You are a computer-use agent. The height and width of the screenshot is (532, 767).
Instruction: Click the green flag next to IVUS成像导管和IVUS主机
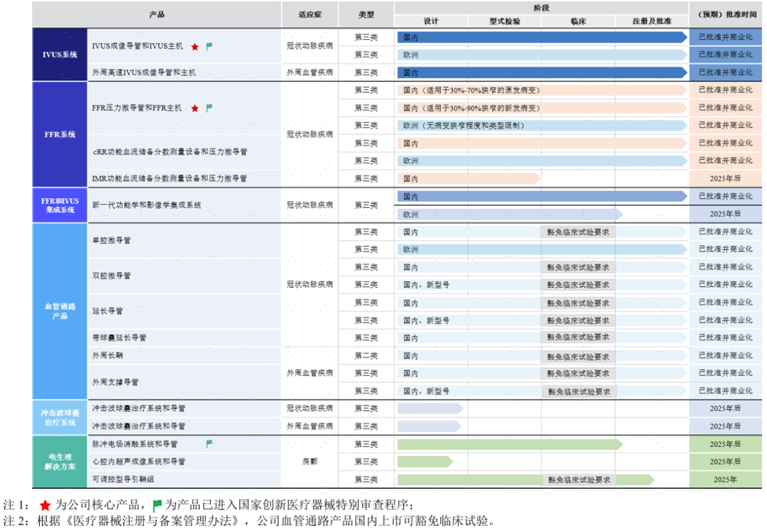(209, 47)
